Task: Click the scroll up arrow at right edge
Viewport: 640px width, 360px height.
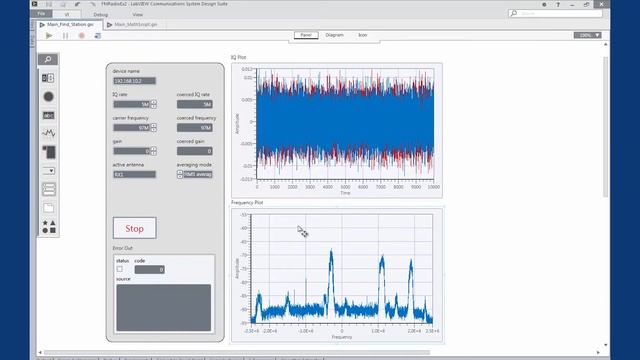Action: pyautogui.click(x=606, y=44)
